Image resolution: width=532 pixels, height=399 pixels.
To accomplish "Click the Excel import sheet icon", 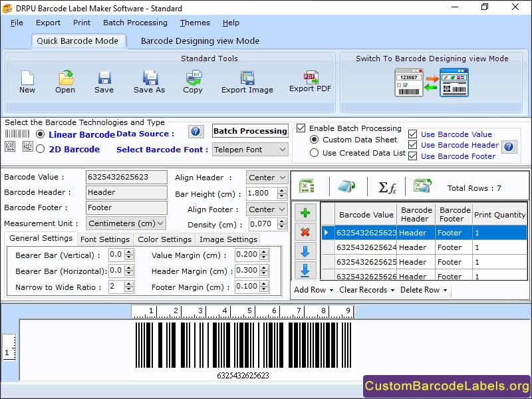I will [x=307, y=186].
